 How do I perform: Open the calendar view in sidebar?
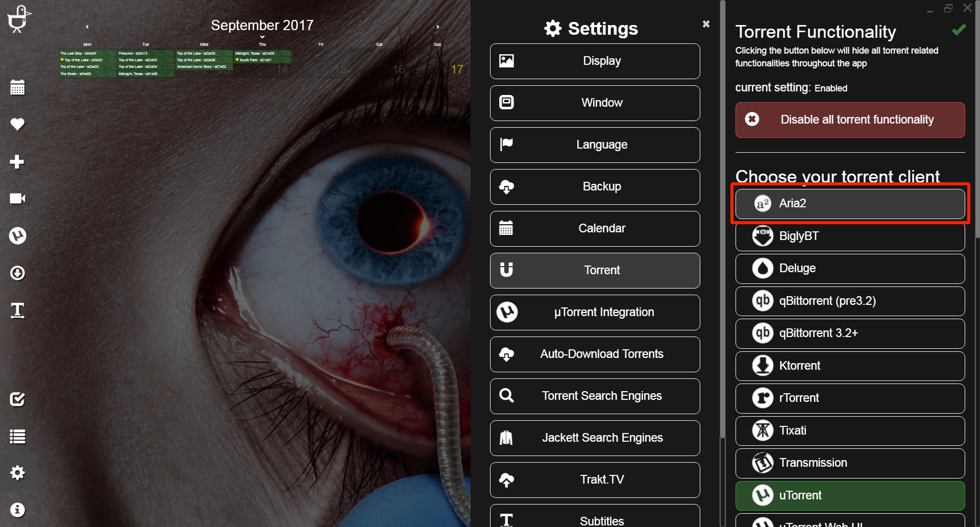pyautogui.click(x=17, y=87)
